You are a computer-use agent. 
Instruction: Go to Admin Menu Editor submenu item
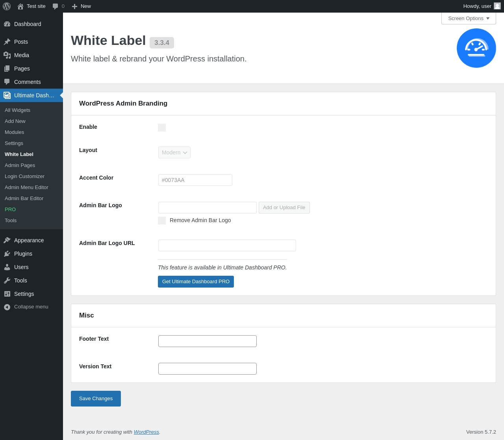click(x=26, y=188)
